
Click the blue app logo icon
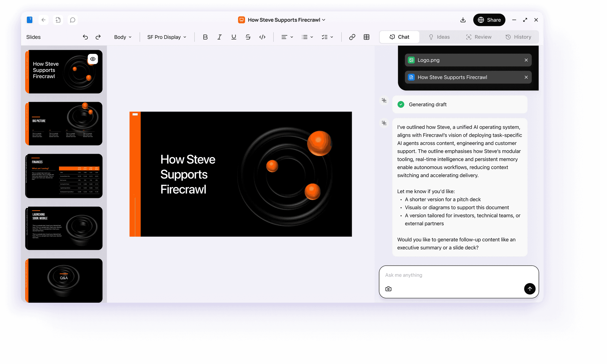tap(30, 20)
